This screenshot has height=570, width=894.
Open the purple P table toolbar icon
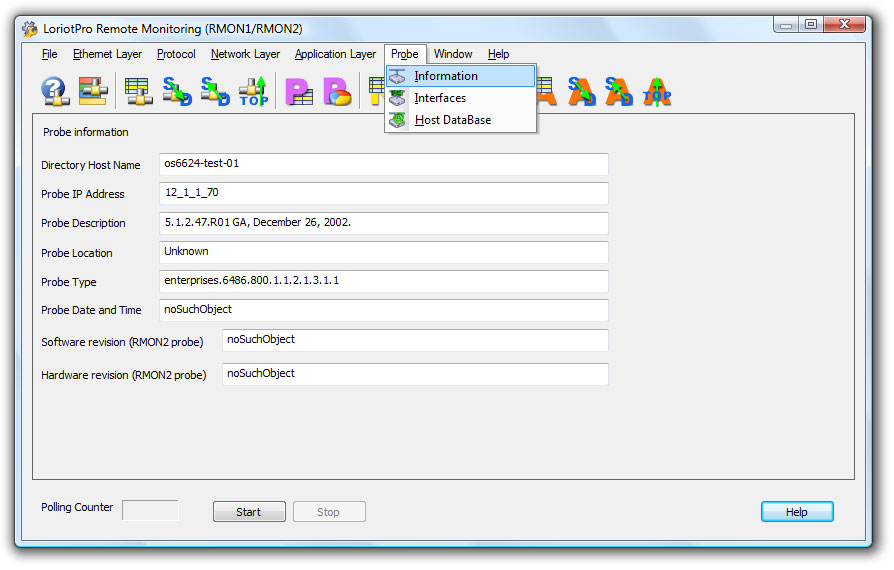pos(299,92)
